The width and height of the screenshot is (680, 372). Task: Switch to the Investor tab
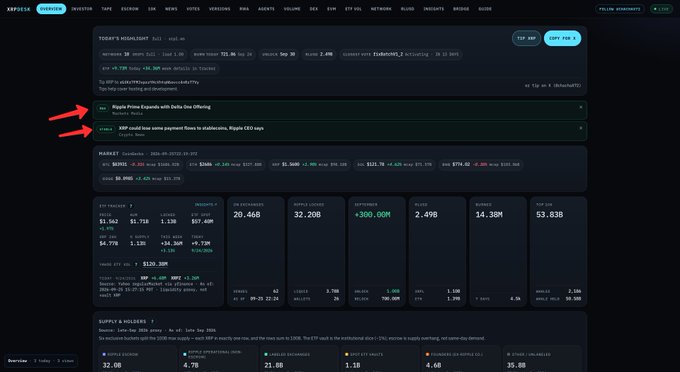click(82, 9)
